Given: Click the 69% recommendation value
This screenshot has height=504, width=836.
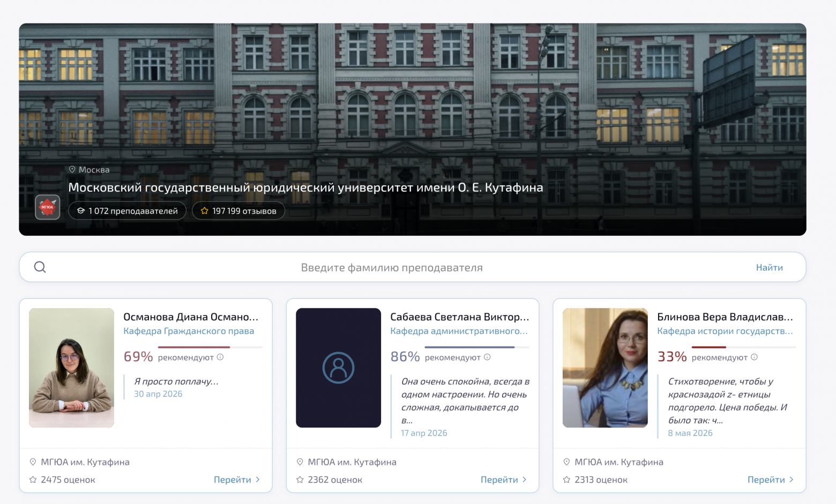Looking at the screenshot, I should pos(138,357).
